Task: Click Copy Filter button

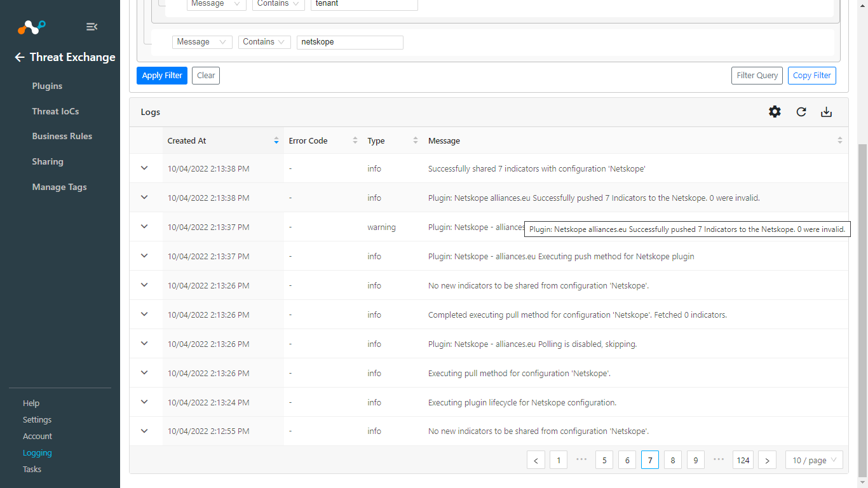Action: (812, 76)
